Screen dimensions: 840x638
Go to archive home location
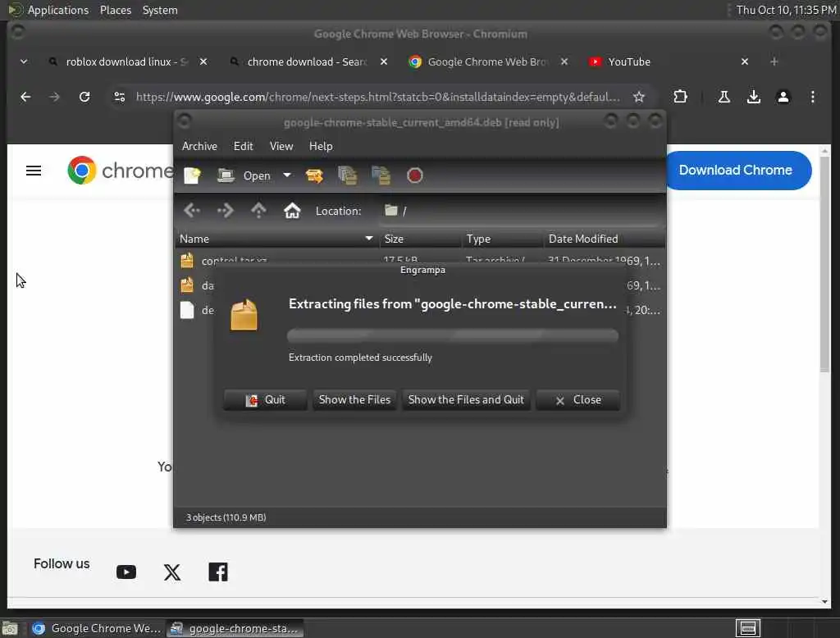click(292, 211)
